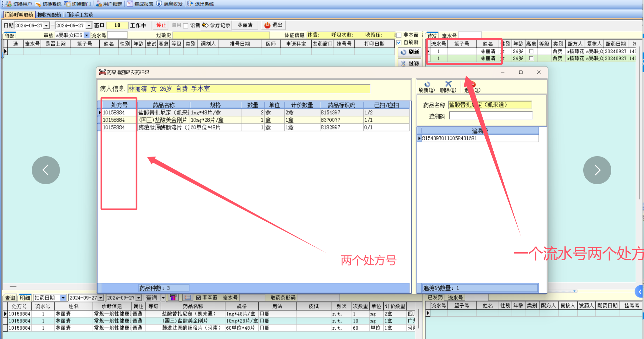The width and height of the screenshot is (644, 339).
Task: Enable the 语音 voice checkbox
Action: (186, 26)
